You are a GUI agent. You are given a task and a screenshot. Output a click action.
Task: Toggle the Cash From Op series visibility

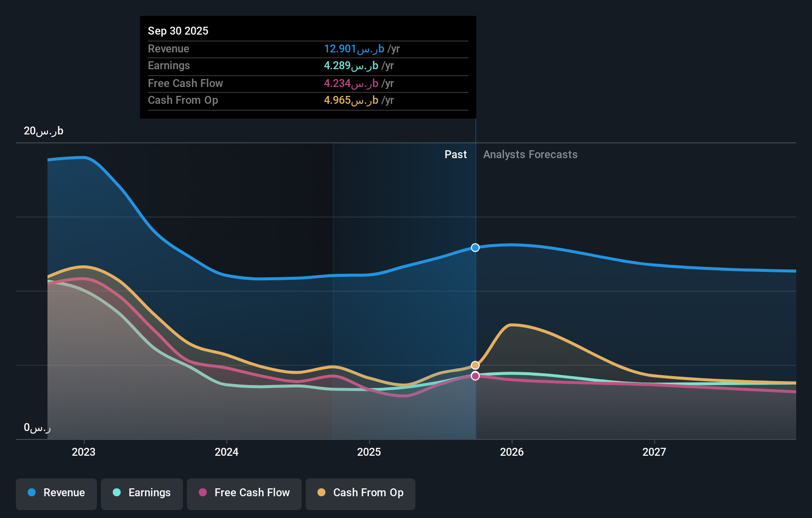pos(360,494)
